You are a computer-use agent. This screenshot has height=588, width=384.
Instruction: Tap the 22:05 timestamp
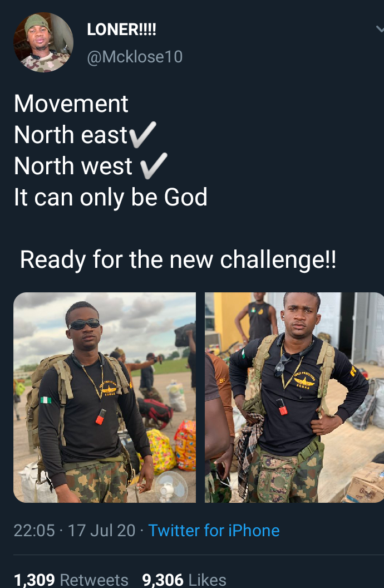(x=35, y=531)
